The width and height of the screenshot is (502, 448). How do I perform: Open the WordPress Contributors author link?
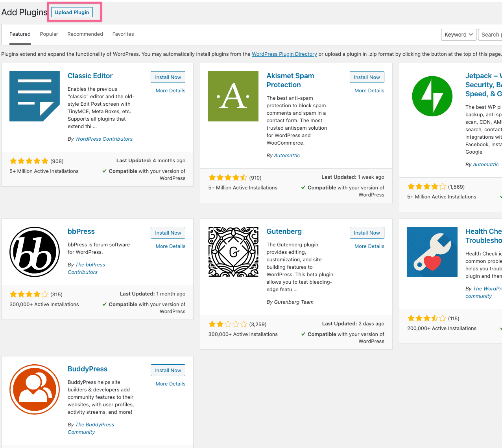[104, 139]
